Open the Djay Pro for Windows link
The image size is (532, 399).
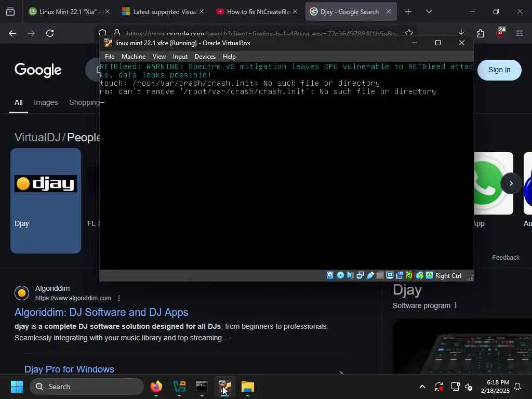pos(69,369)
